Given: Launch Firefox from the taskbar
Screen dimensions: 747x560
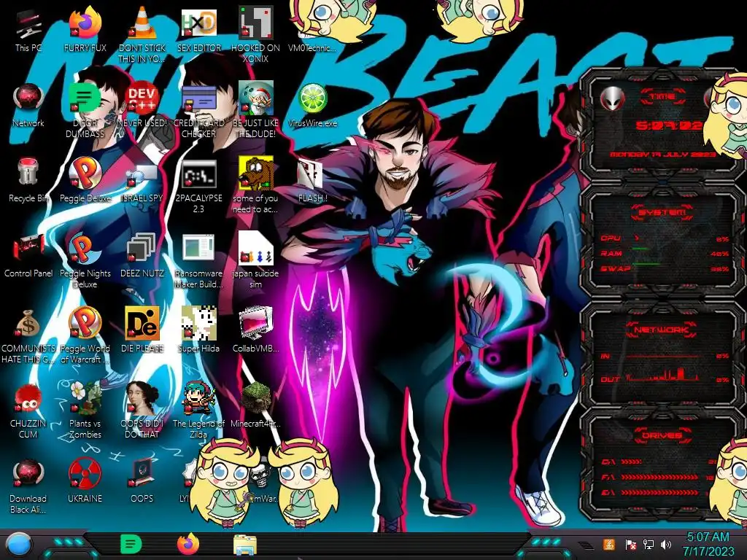Looking at the screenshot, I should coord(187,544).
